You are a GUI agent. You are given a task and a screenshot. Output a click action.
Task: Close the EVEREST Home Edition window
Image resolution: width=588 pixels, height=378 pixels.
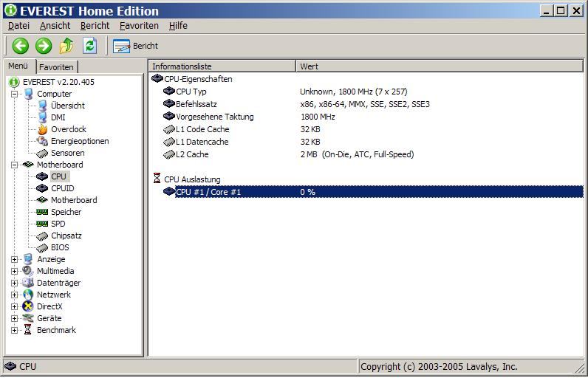tap(576, 10)
